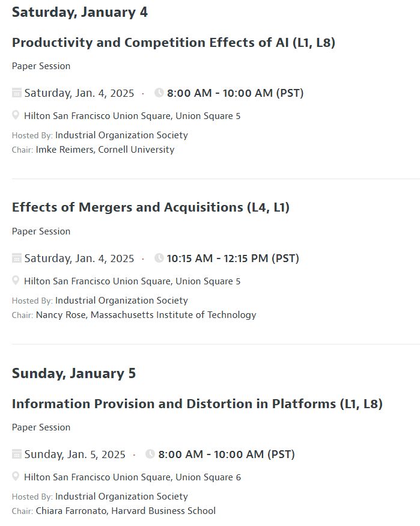Click clock icon next to 8:00 AM - 10:00 AM Saturday
Screen dimensions: 420x526
(x=159, y=93)
